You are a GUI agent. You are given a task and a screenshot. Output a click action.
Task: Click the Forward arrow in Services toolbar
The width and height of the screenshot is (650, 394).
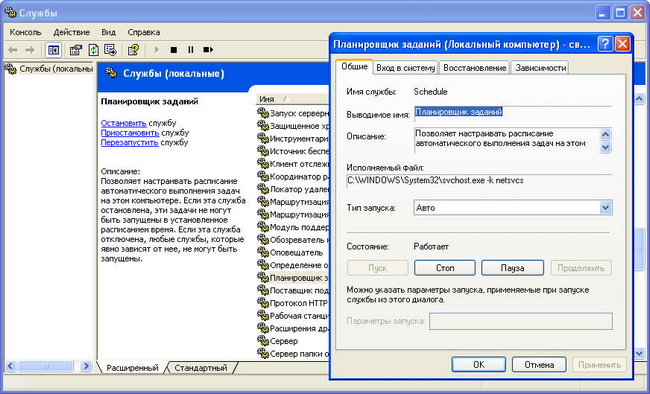click(29, 50)
